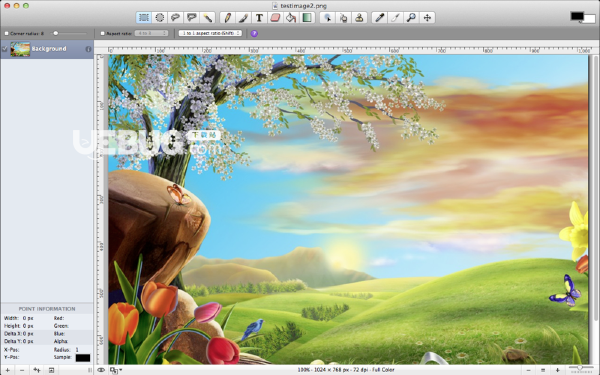600x375 pixels.
Task: Select the Magic wand tool
Action: point(207,18)
